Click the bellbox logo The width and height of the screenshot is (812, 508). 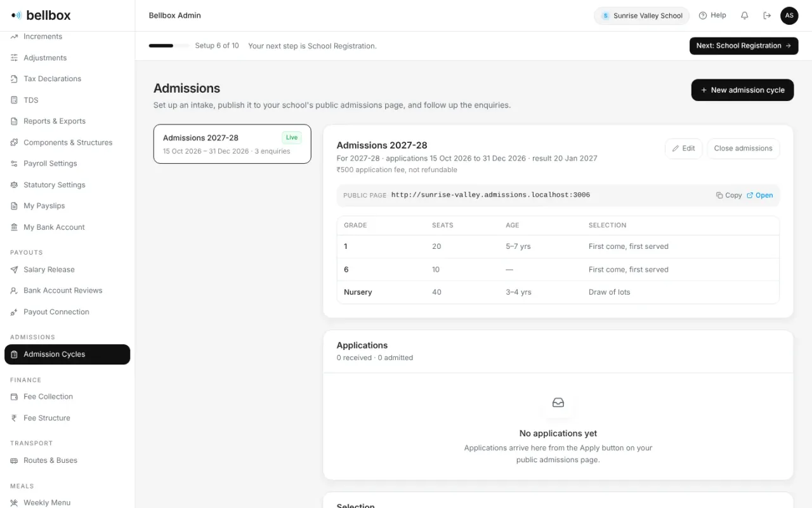pyautogui.click(x=41, y=15)
